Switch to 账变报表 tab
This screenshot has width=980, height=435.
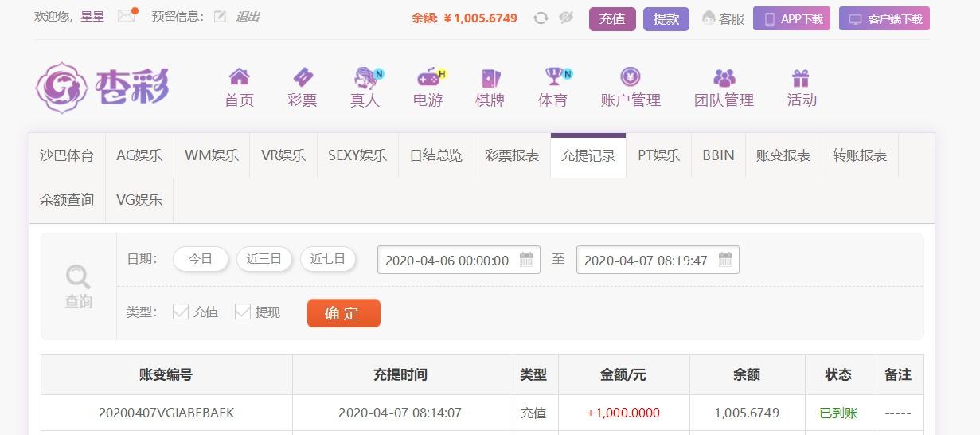[x=783, y=155]
